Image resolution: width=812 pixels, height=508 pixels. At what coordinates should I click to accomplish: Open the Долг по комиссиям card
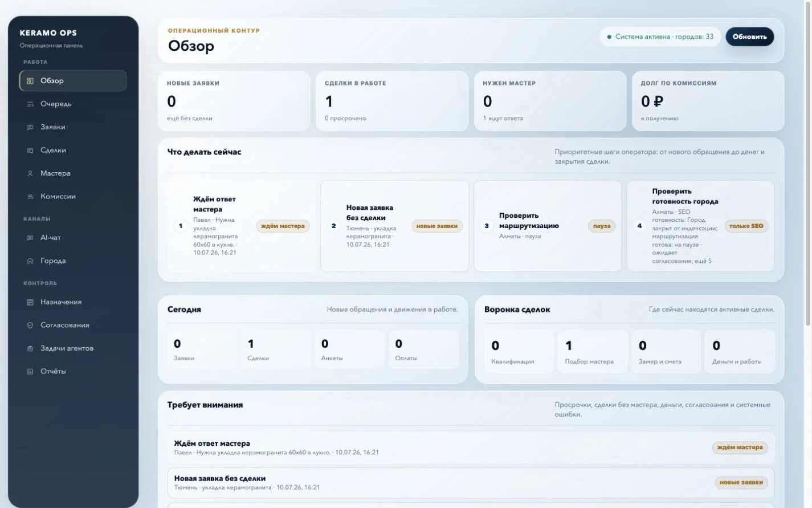708,101
